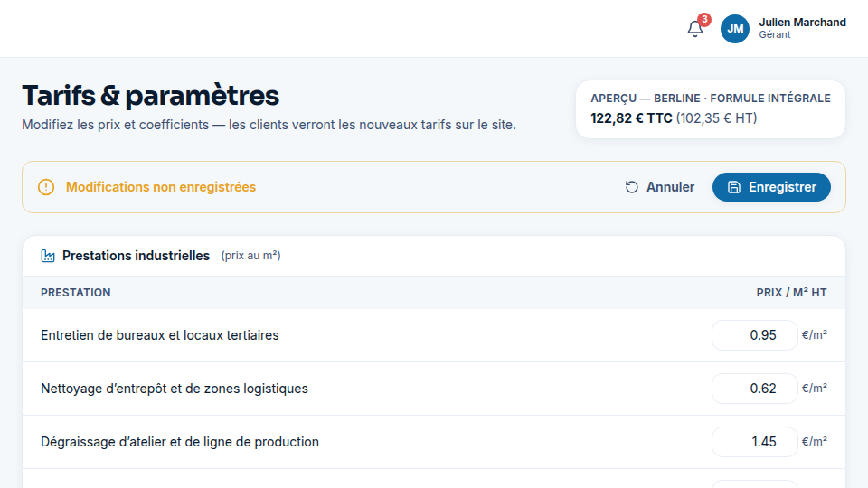Click the JM user avatar

click(734, 29)
